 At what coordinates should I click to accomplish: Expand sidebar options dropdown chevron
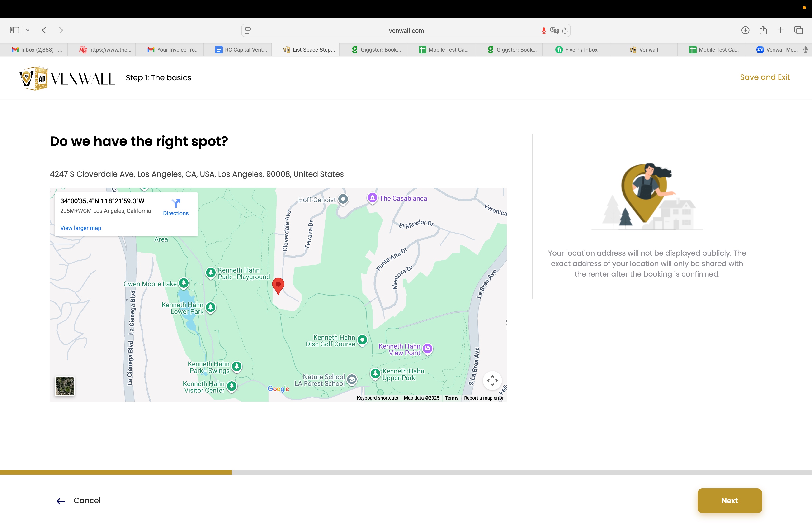pos(28,30)
